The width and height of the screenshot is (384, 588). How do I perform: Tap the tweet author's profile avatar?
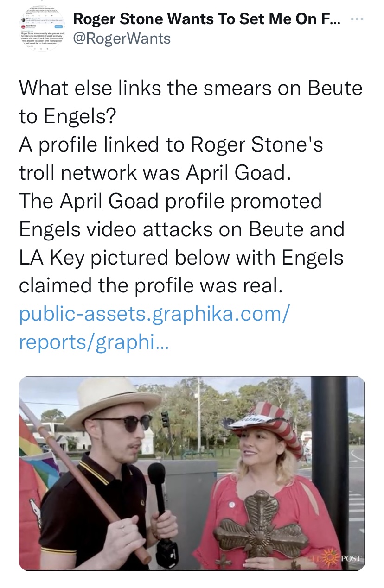[x=44, y=28]
